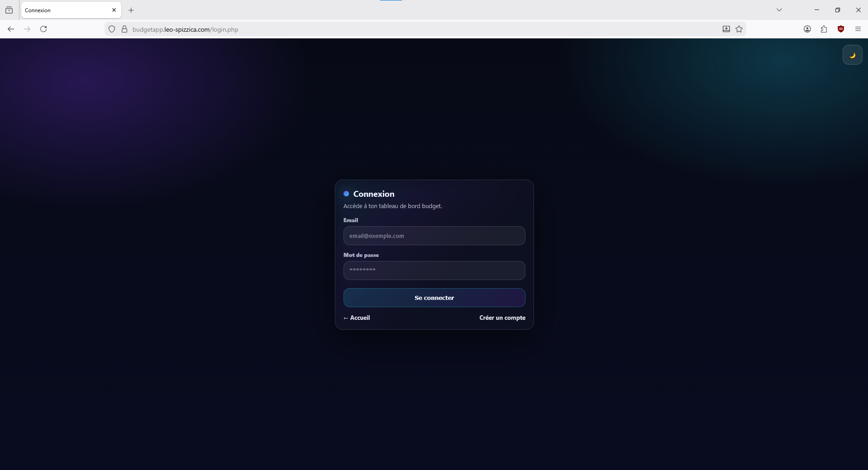Viewport: 868px width, 470px height.
Task: Open the extensions puzzle piece icon
Action: 824,29
